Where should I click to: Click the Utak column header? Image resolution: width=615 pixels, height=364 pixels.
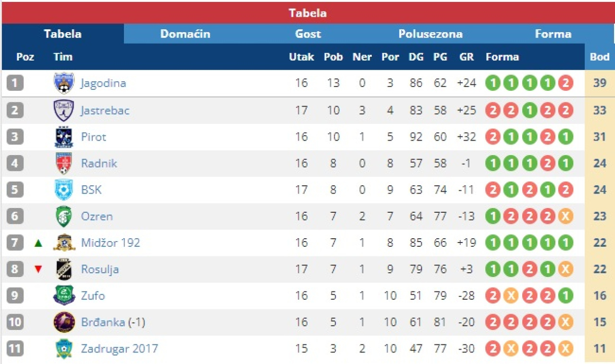pyautogui.click(x=301, y=57)
